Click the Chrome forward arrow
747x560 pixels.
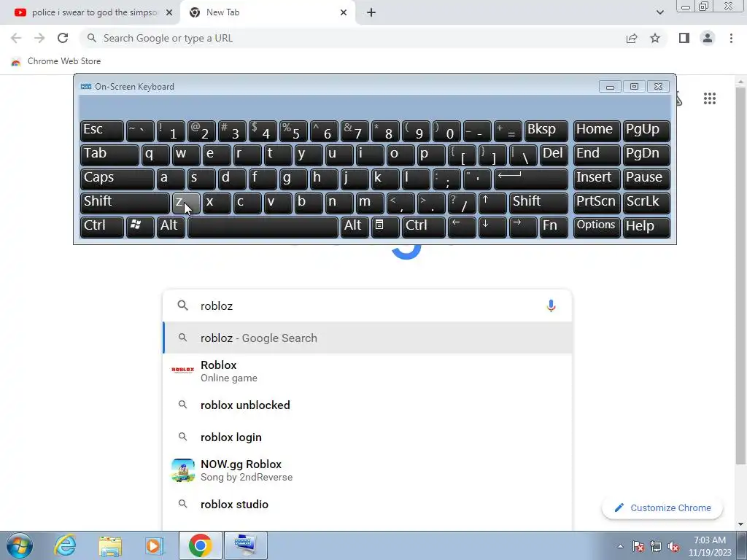point(39,38)
